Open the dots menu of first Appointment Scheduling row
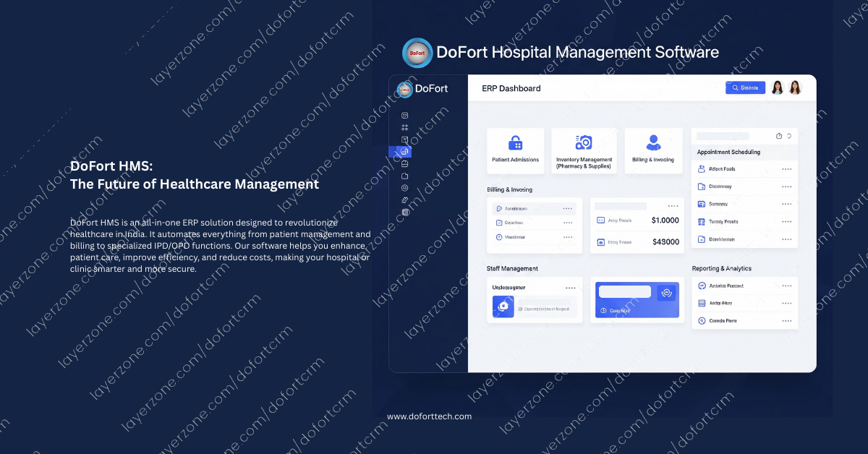Screen dimensions: 868x454 click(x=786, y=169)
